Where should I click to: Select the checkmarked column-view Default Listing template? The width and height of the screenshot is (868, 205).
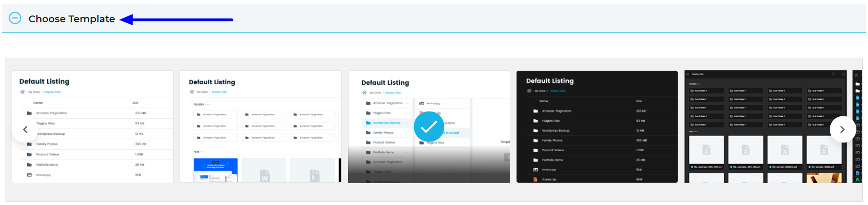(x=429, y=127)
